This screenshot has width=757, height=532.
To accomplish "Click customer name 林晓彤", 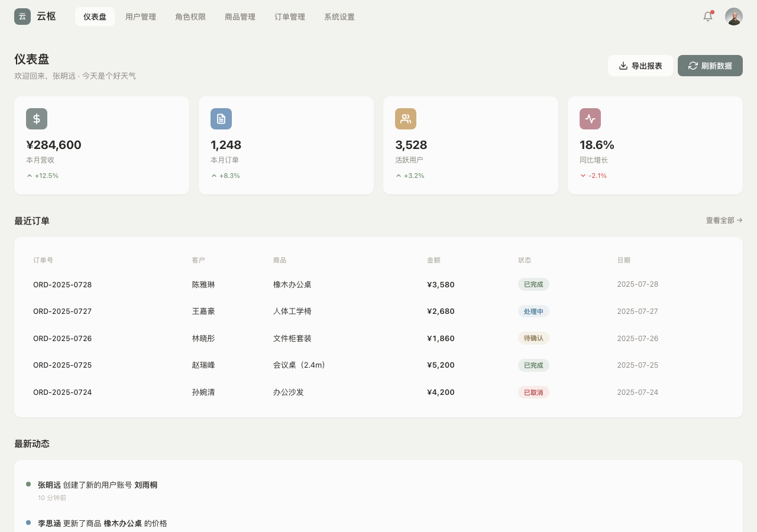I will point(203,338).
